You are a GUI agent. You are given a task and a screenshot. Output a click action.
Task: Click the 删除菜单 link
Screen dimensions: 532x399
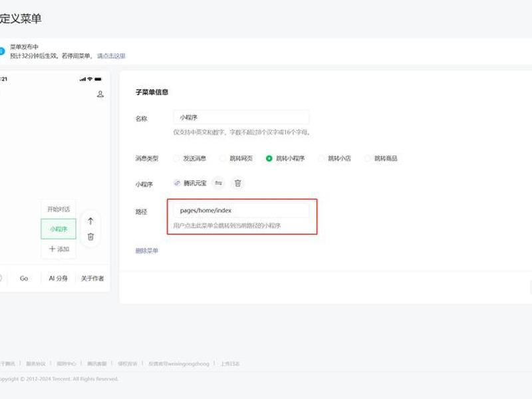(x=146, y=251)
